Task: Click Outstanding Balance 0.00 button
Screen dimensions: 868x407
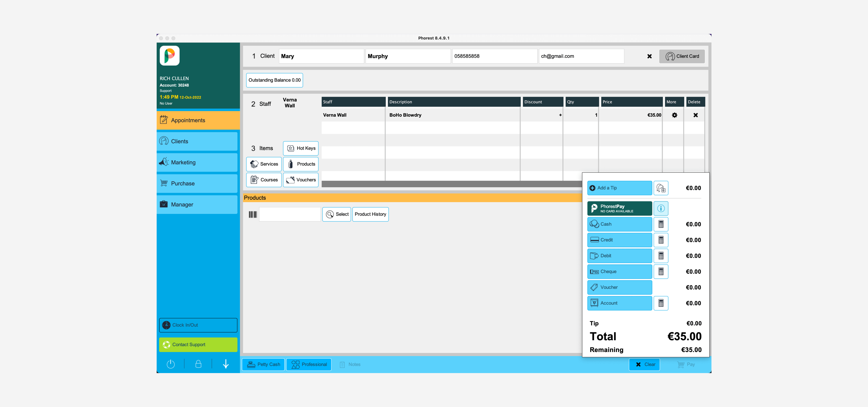Action: [x=274, y=80]
